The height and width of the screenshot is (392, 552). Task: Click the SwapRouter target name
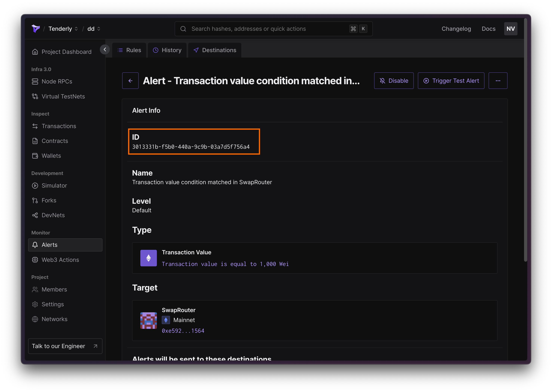[x=179, y=310]
